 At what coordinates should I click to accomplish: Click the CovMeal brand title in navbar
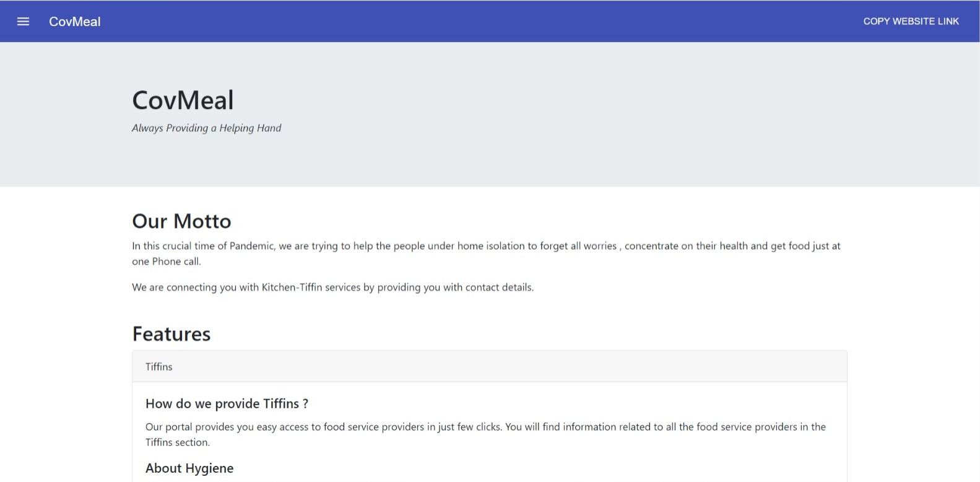click(75, 22)
